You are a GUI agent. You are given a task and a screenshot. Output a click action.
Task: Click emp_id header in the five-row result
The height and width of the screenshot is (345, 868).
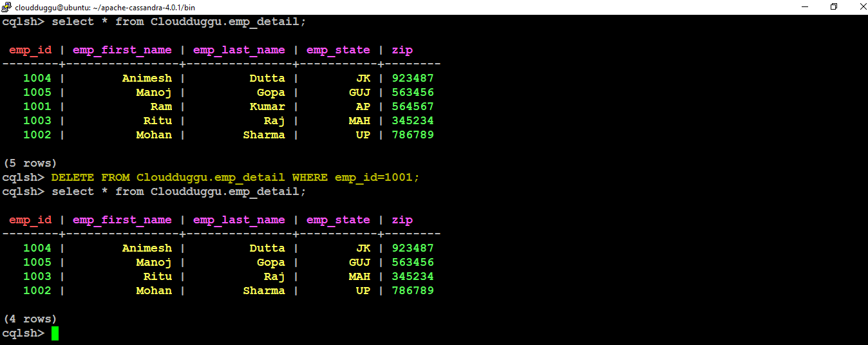(x=30, y=50)
